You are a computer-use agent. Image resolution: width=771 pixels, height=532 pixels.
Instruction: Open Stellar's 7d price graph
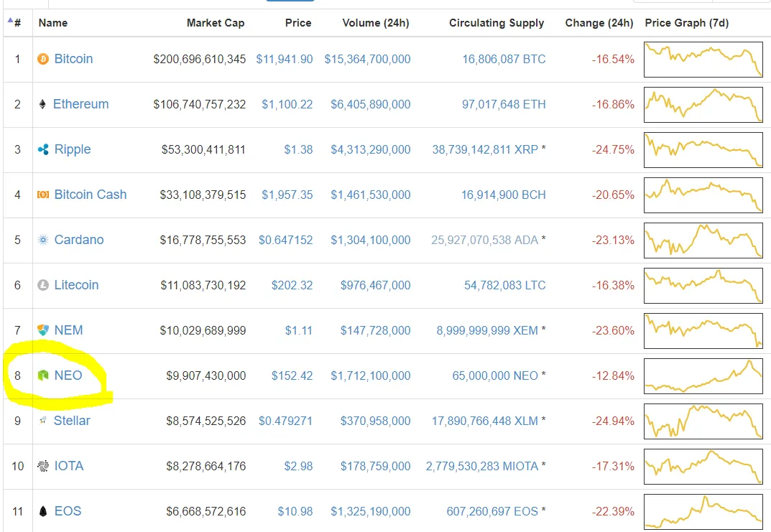pos(703,421)
